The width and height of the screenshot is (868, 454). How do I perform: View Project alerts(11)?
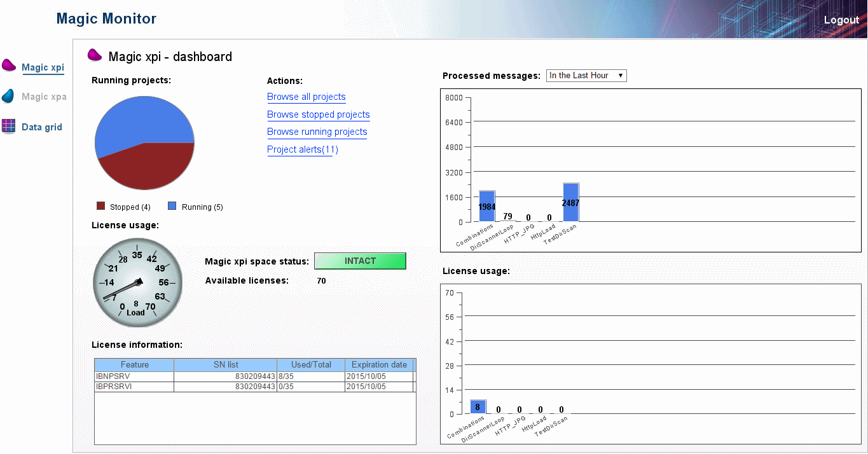click(303, 149)
